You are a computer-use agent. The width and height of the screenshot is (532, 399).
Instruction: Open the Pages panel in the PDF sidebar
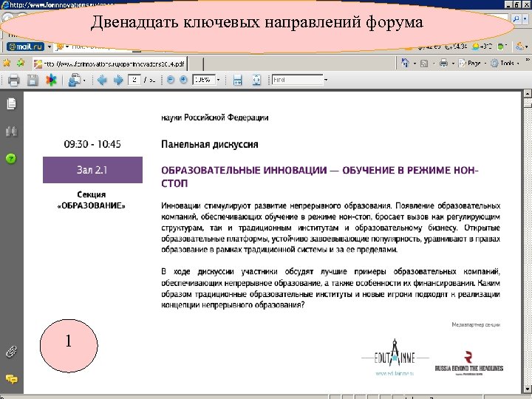tap(11, 104)
